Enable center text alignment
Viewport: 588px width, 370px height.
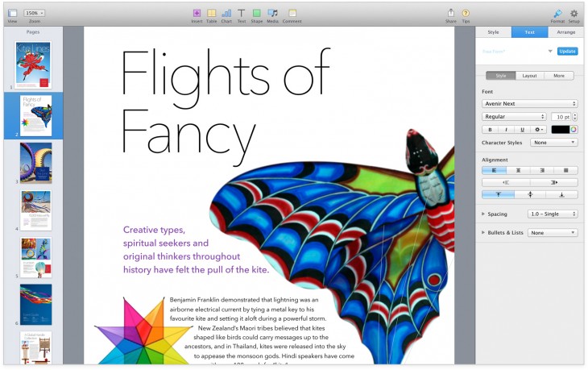tap(518, 170)
